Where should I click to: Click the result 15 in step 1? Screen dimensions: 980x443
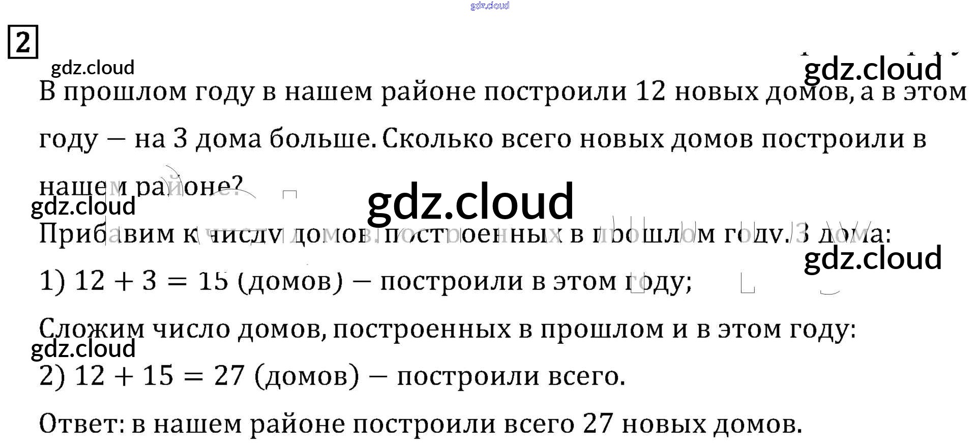coord(213,281)
